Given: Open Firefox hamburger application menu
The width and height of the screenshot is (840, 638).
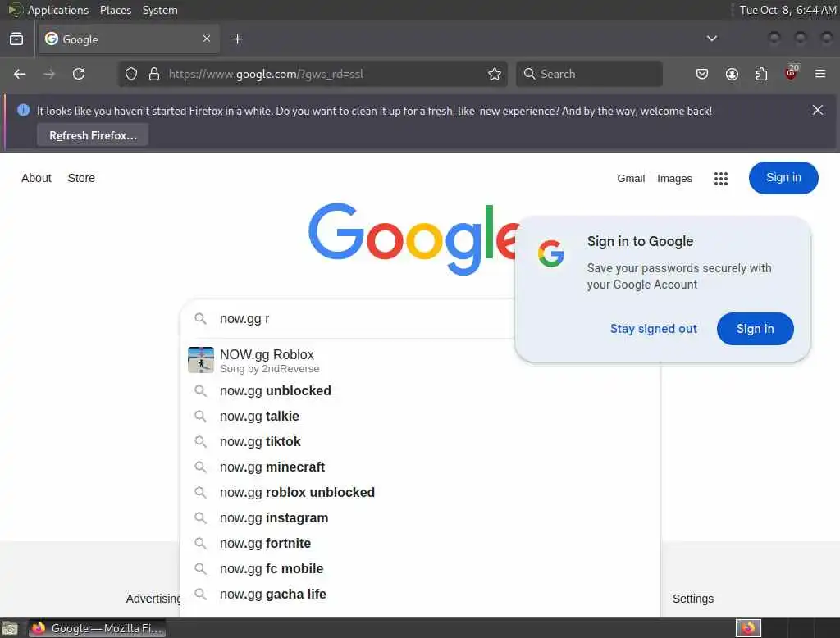Looking at the screenshot, I should pyautogui.click(x=820, y=74).
